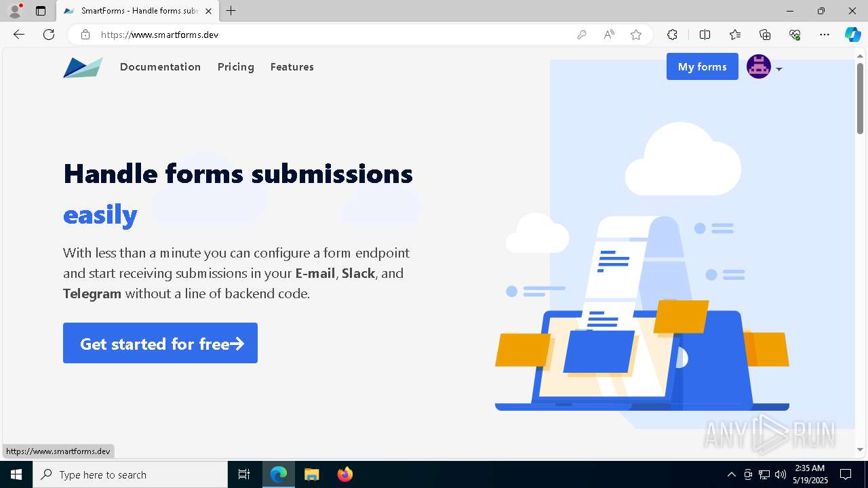Enable split screen view
Image resolution: width=868 pixels, height=488 pixels.
(x=705, y=35)
